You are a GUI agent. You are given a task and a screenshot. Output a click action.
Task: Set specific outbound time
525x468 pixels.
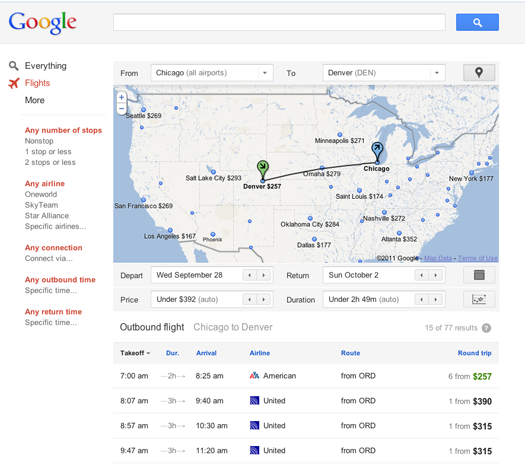[x=51, y=291]
